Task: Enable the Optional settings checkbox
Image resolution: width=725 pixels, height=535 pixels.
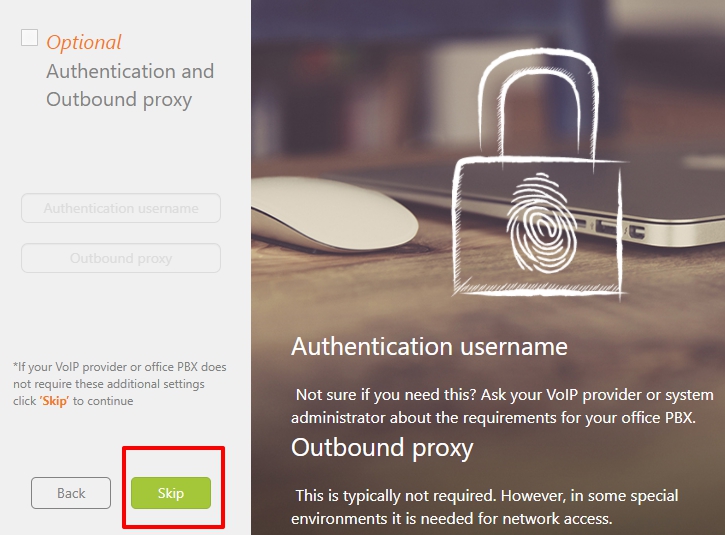Action: (x=30, y=38)
